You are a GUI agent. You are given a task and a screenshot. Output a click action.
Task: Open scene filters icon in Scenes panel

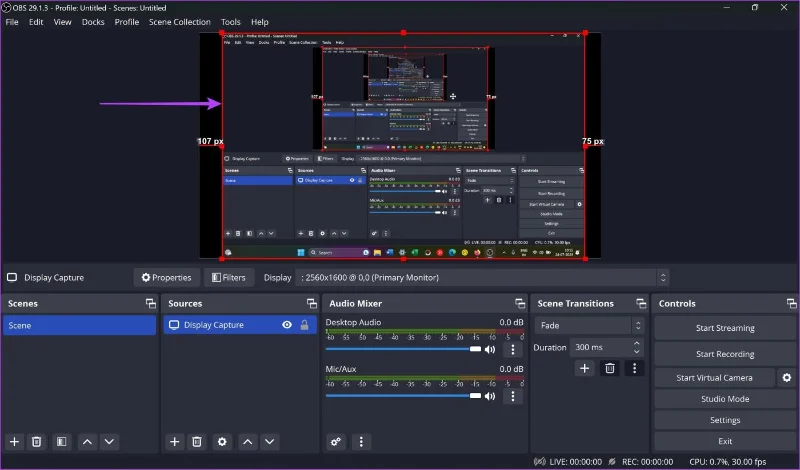pyautogui.click(x=61, y=442)
